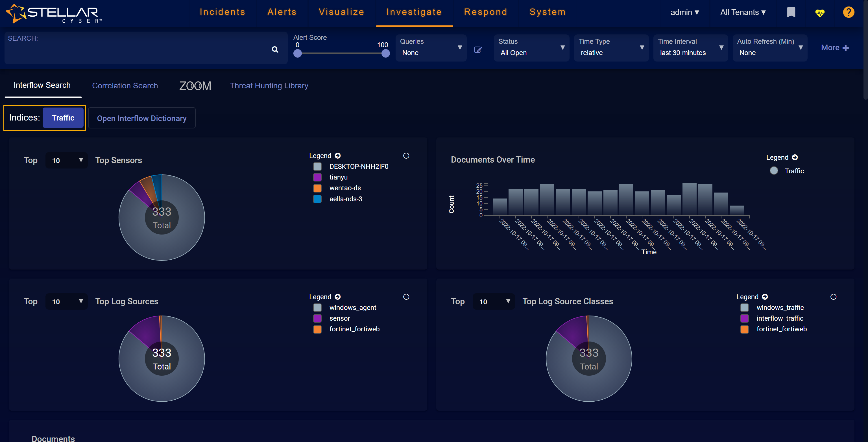The image size is (868, 442).
Task: Open the Respond menu
Action: point(485,12)
